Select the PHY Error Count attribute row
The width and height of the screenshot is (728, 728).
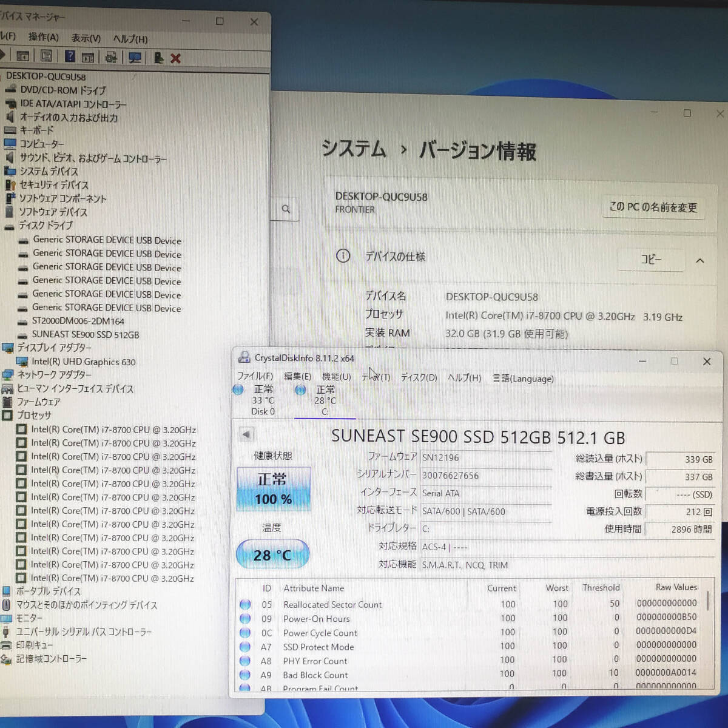[471, 661]
